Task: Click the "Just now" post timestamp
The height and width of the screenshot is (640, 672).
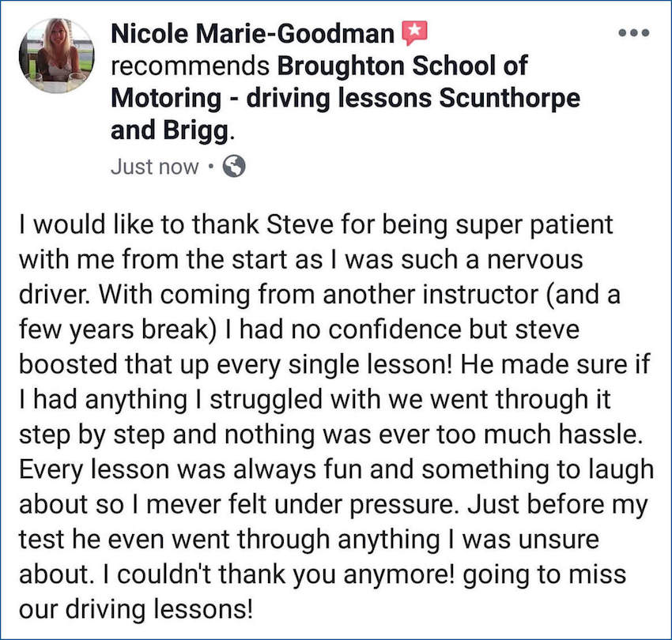Action: click(154, 168)
